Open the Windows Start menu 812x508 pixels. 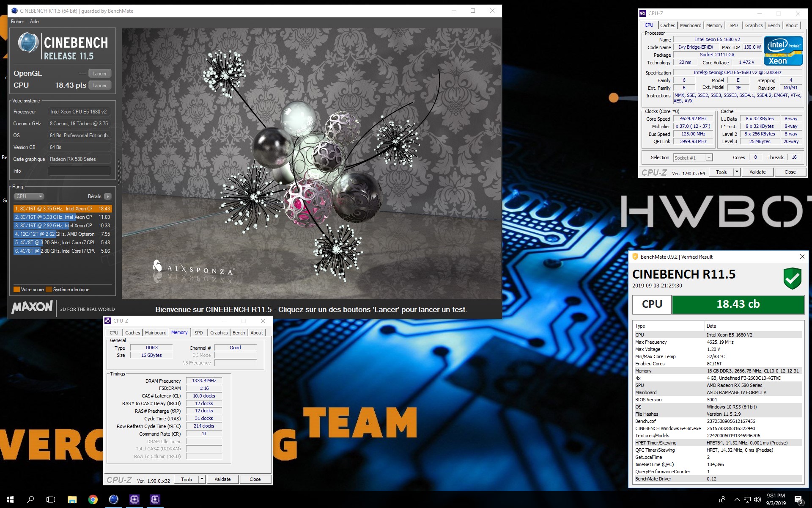pos(10,500)
